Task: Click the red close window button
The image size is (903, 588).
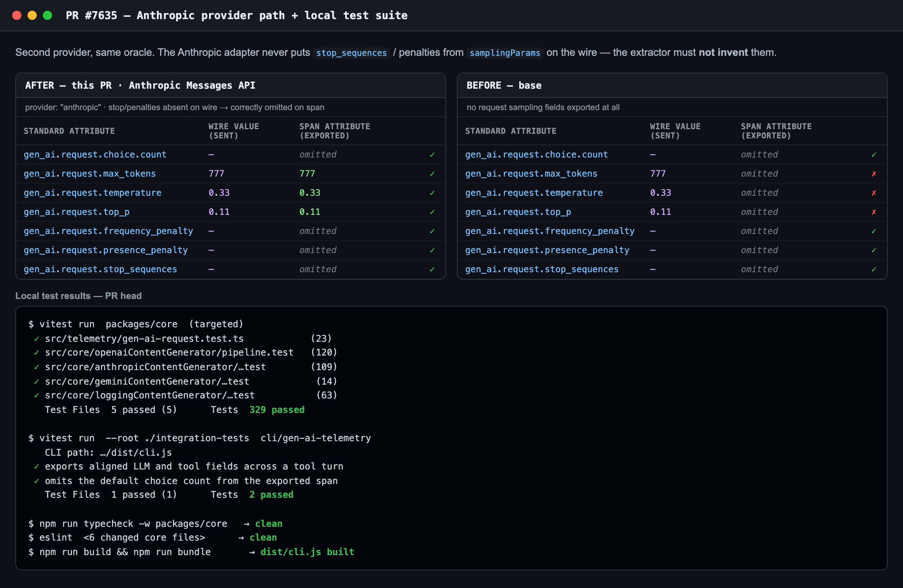Action: click(x=17, y=15)
